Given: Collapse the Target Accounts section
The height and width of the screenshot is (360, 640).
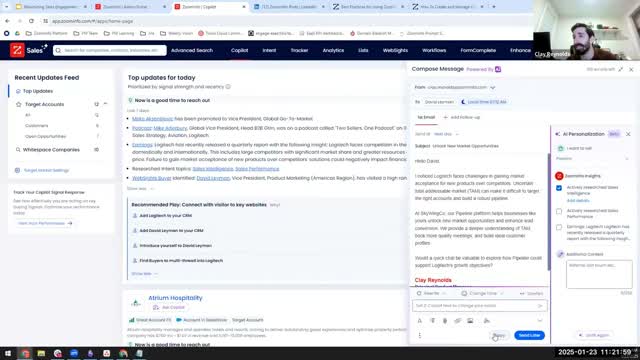Looking at the screenshot, I should 105,104.
